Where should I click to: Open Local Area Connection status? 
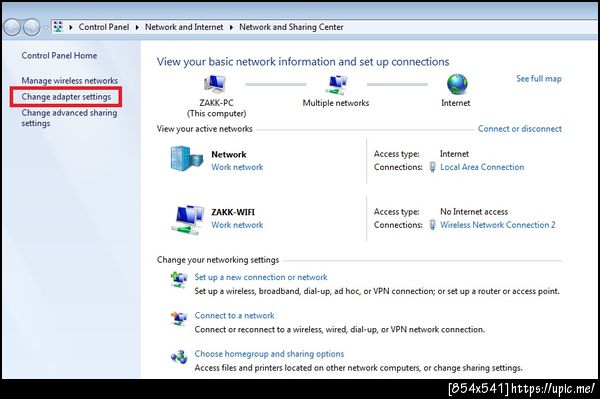coord(482,167)
